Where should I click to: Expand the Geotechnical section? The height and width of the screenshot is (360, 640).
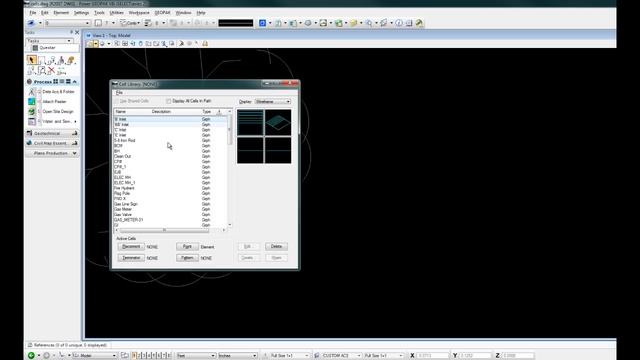click(52, 133)
